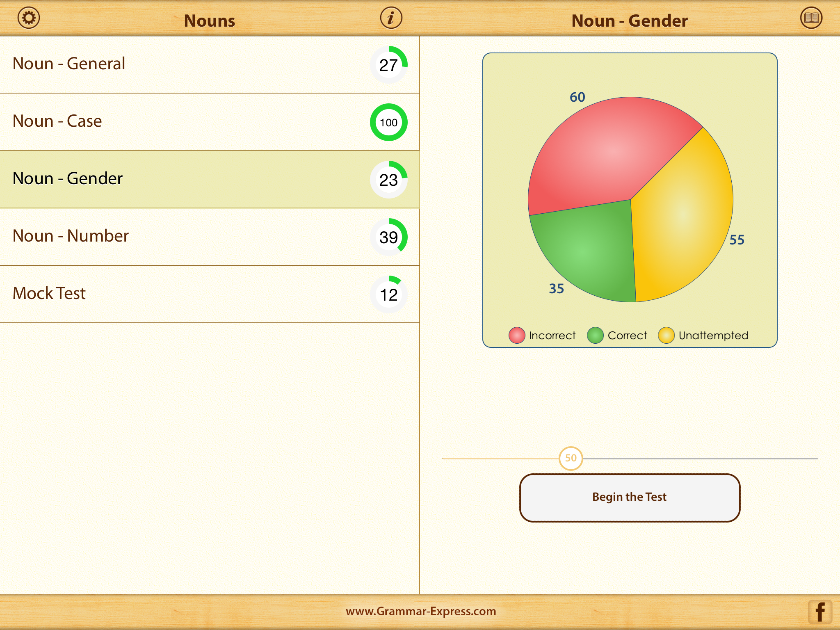The height and width of the screenshot is (630, 840).
Task: Click the Noun - Number 39 progress ring
Action: [388, 237]
